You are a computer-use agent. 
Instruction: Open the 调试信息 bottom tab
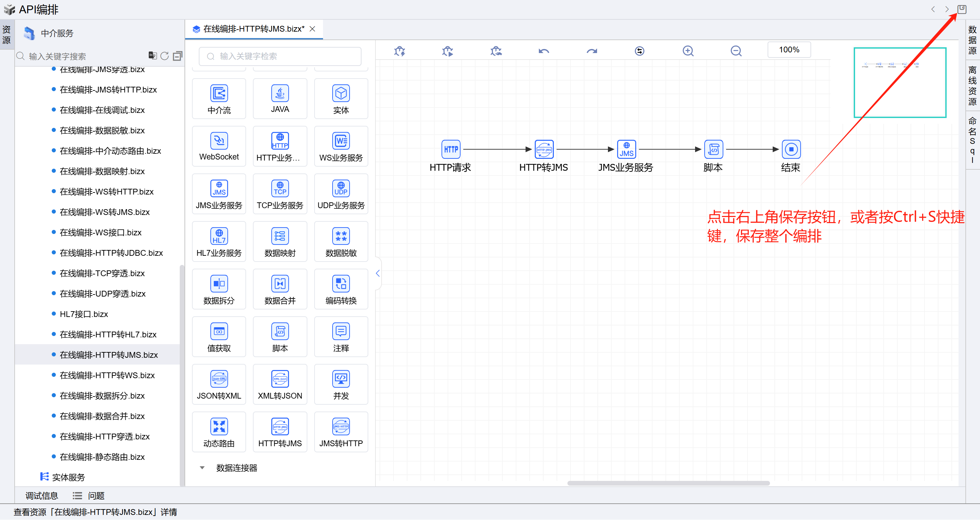click(x=42, y=496)
